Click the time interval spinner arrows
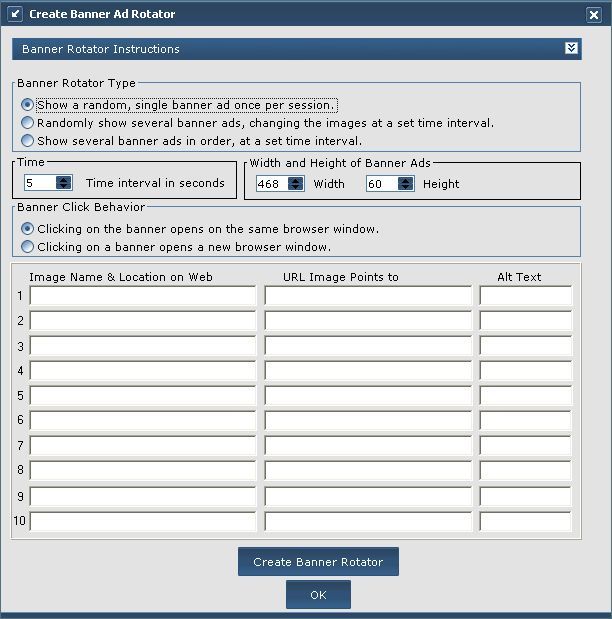 (x=64, y=183)
